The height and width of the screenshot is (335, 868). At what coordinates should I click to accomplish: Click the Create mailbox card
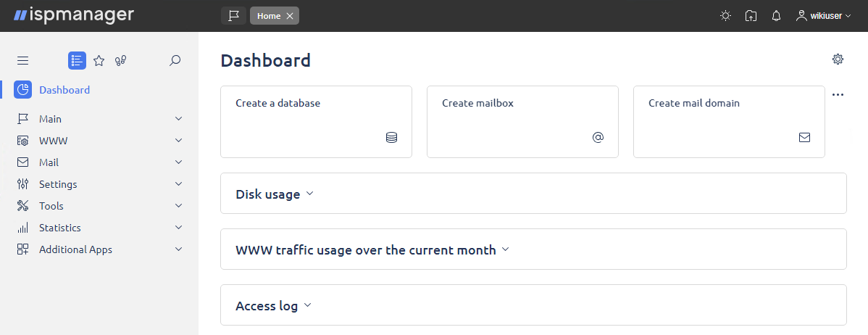522,122
